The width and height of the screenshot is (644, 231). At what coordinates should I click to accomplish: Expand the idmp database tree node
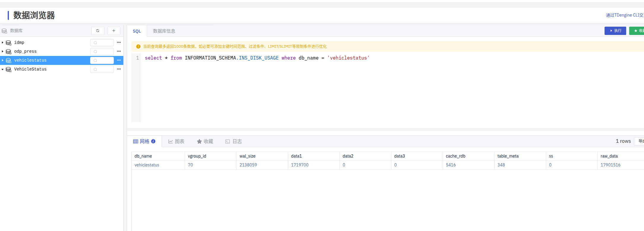3,43
